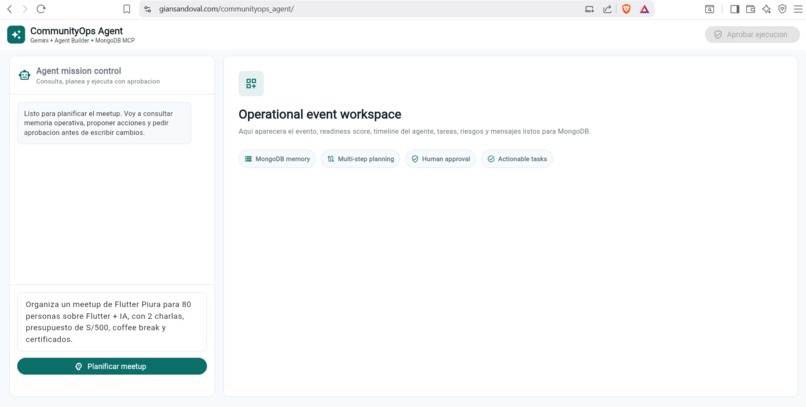Screen dimensions: 806x407
Task: Select the Actionable tasks chip
Action: point(517,159)
